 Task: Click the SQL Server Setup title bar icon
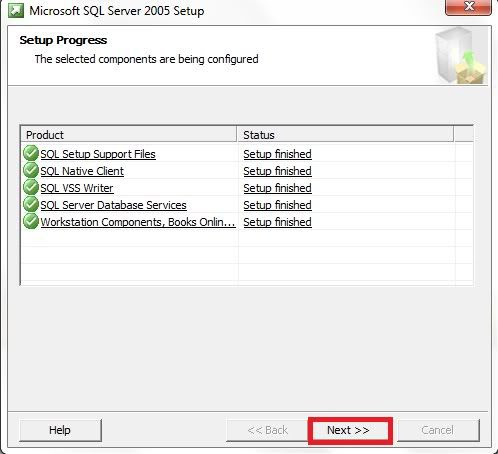pyautogui.click(x=16, y=11)
